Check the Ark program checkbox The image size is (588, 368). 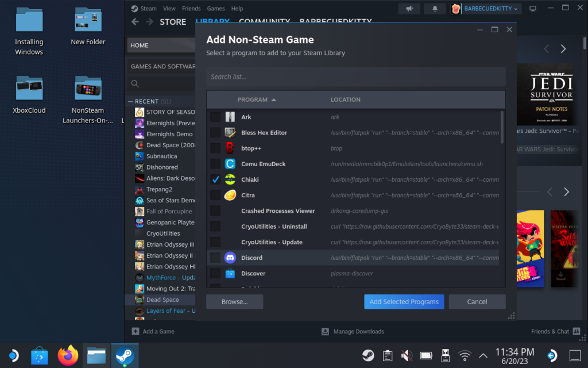(x=215, y=117)
